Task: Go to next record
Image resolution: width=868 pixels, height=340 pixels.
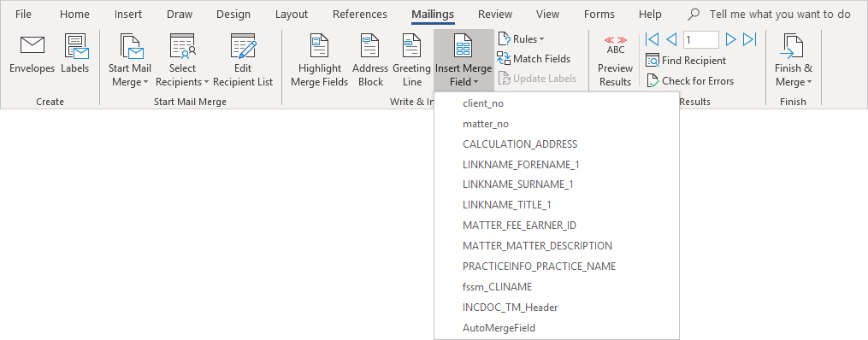Action: (x=730, y=39)
